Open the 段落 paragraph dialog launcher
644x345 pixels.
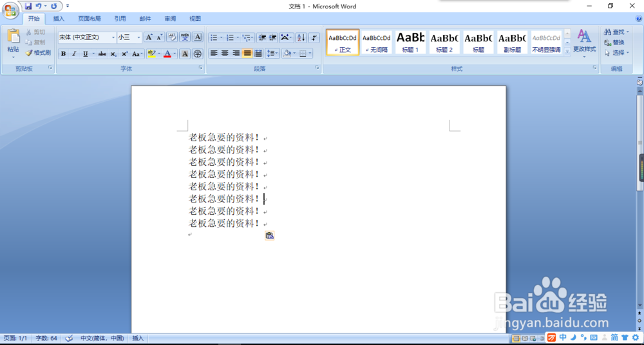click(317, 68)
